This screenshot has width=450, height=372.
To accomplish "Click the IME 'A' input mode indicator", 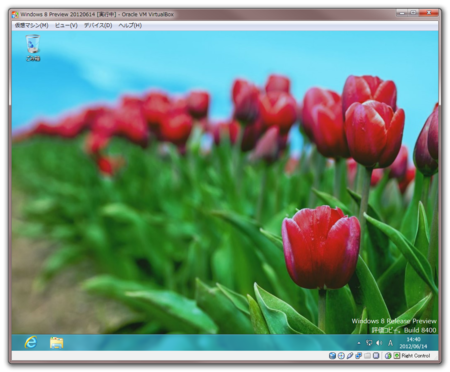I will [x=390, y=343].
